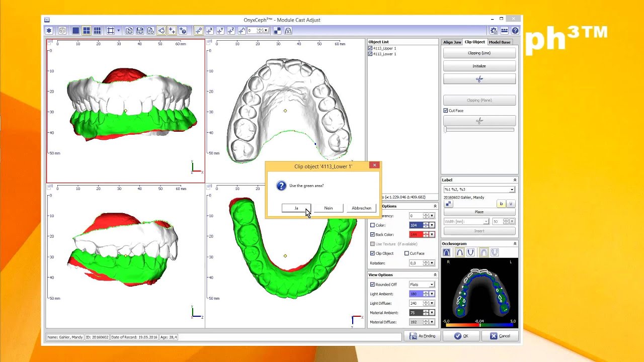Collapse the Label panel
The image size is (644, 362).
[515, 180]
